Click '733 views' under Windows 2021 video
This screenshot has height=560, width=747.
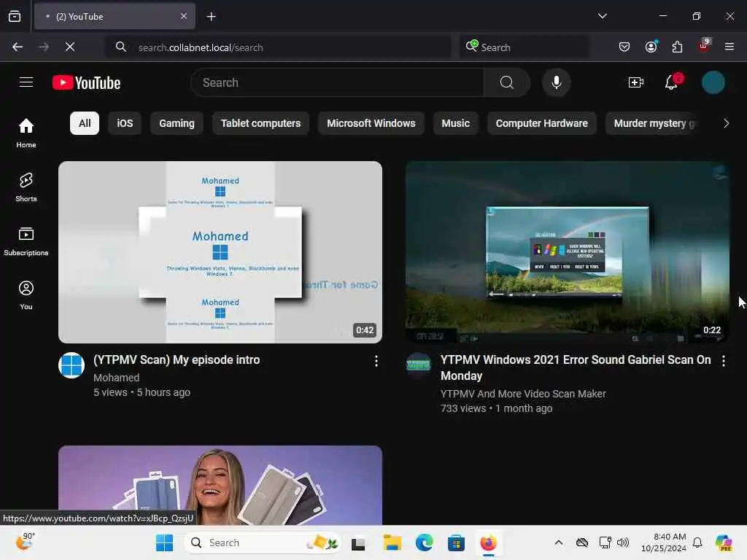(x=463, y=408)
